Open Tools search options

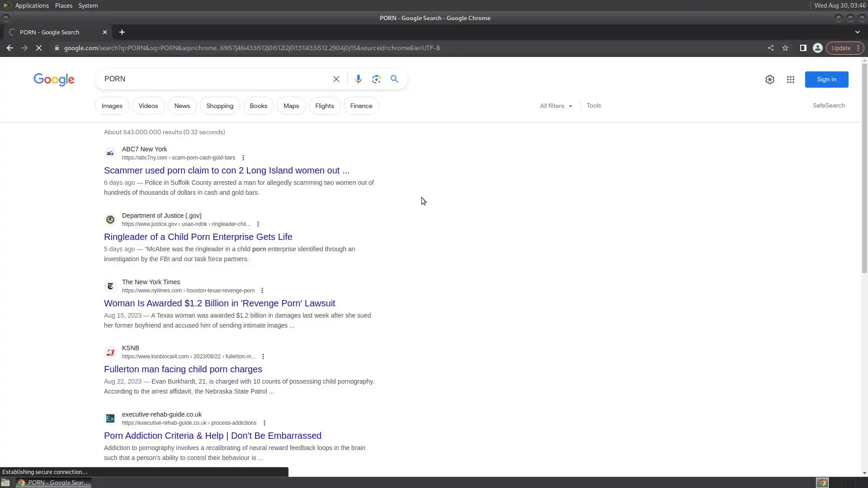pyautogui.click(x=593, y=105)
